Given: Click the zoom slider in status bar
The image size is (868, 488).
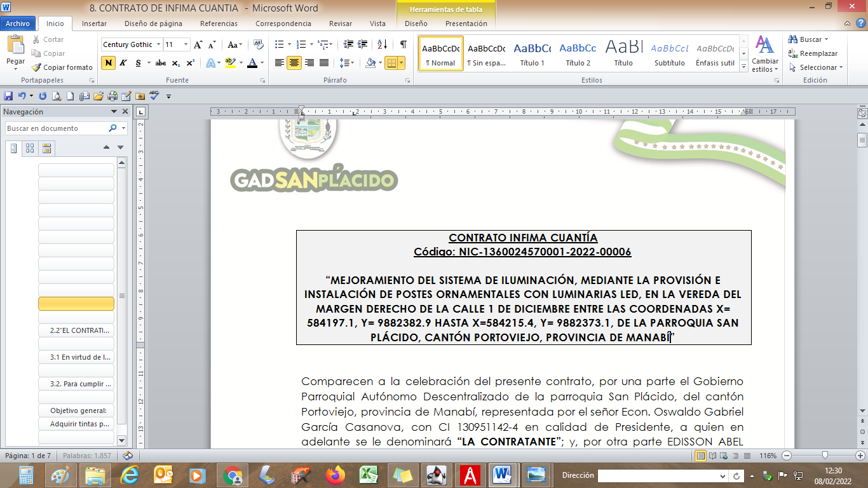Looking at the screenshot, I should pos(825,456).
